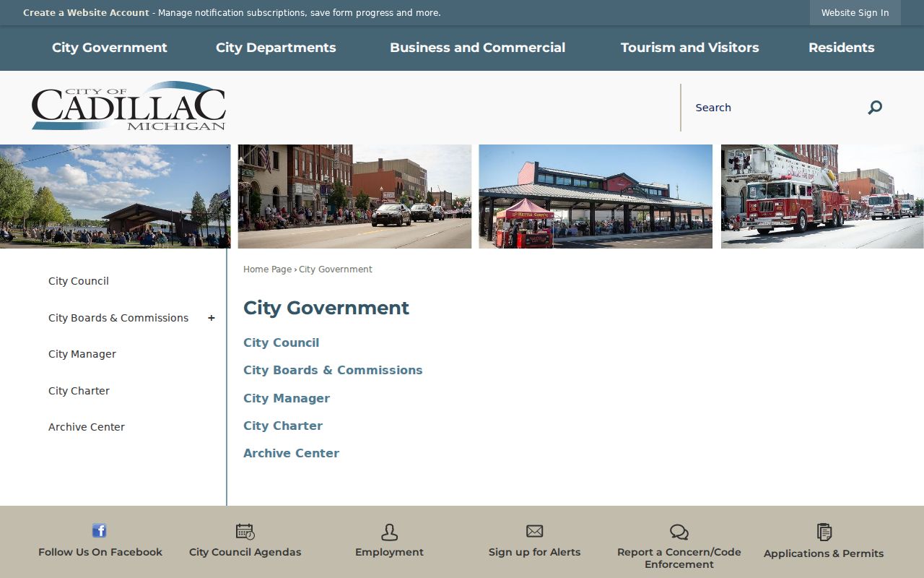Click the Applications & Permits clipboard icon
Screen dimensions: 924x578
(x=824, y=532)
